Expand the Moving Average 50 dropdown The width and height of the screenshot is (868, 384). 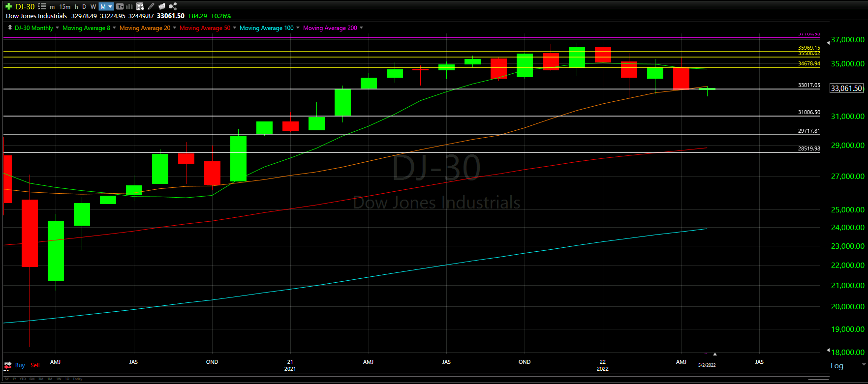point(235,28)
